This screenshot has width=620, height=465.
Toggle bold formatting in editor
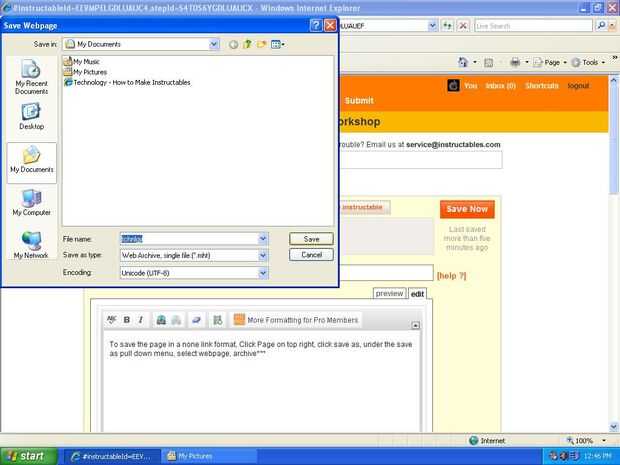click(x=127, y=319)
